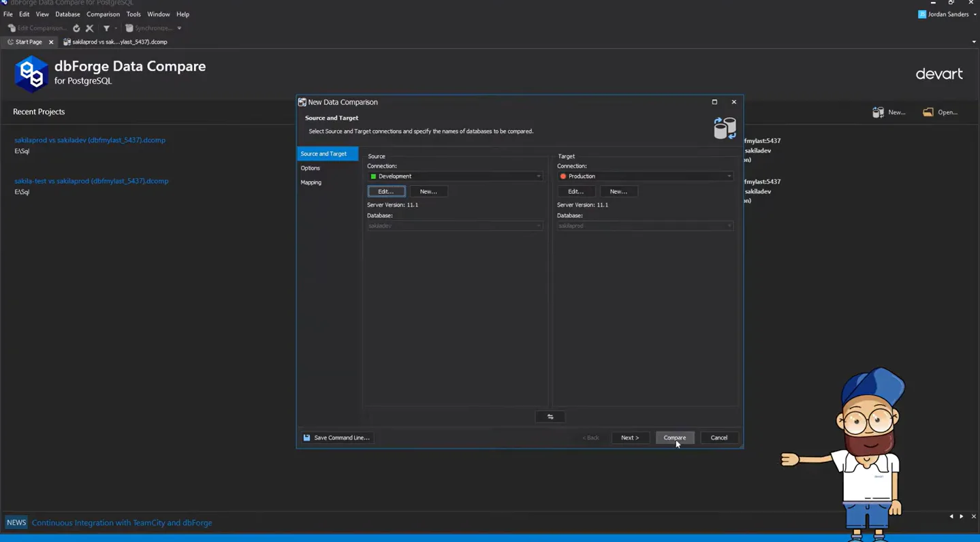Show previous news item arrow
The image size is (980, 542).
951,517
